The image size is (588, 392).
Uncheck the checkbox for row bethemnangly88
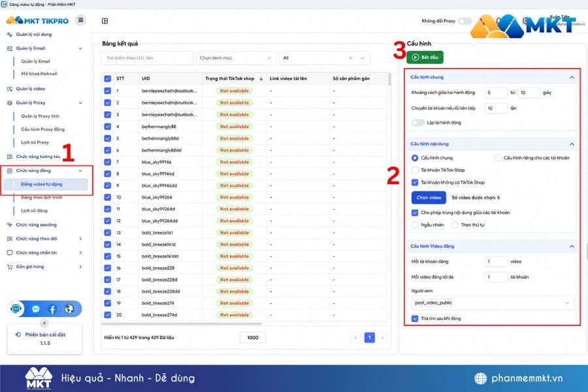108,126
